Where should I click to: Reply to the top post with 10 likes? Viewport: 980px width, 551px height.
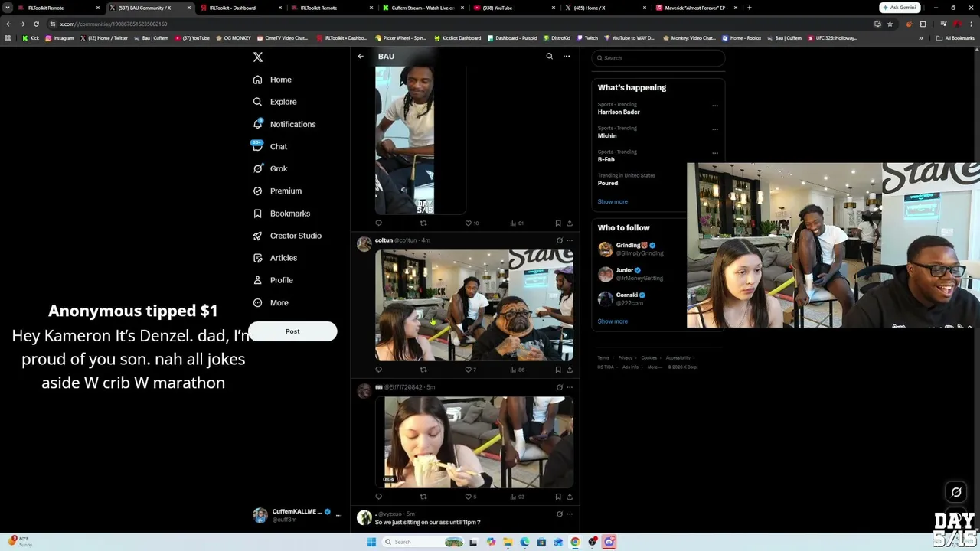click(x=378, y=223)
